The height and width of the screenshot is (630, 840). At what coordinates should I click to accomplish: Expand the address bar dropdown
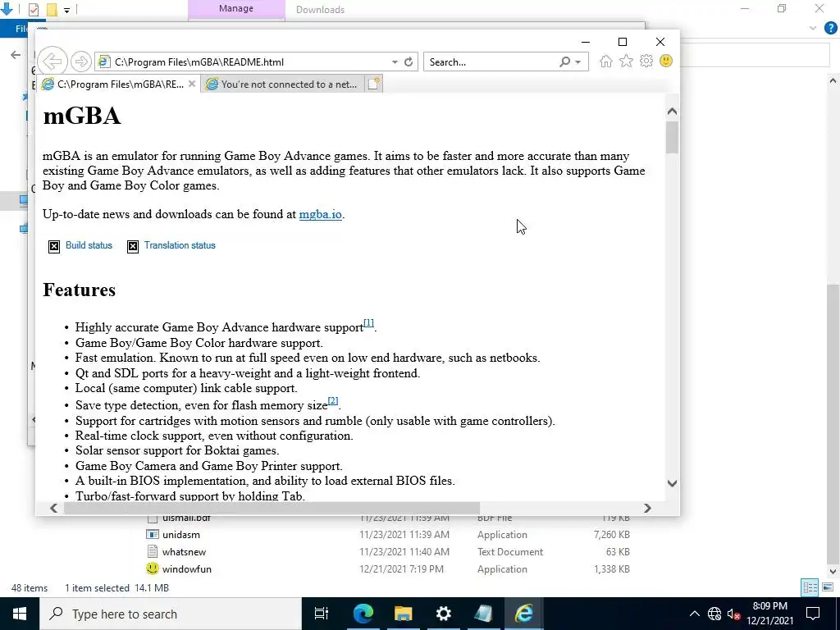(x=395, y=62)
